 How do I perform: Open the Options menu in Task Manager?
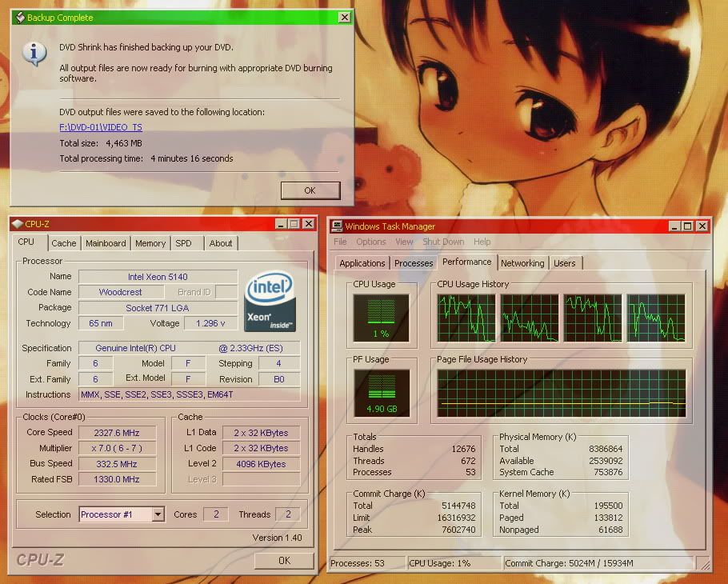coord(370,242)
